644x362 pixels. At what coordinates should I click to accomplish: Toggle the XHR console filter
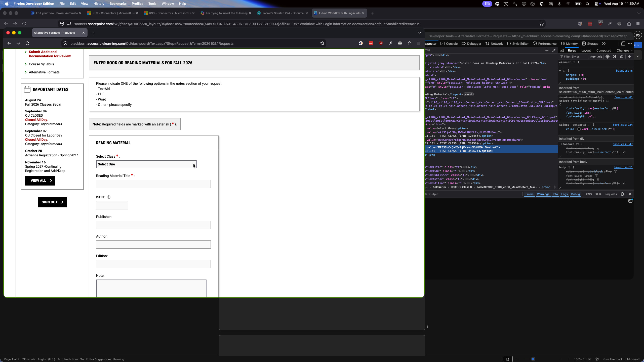click(598, 194)
